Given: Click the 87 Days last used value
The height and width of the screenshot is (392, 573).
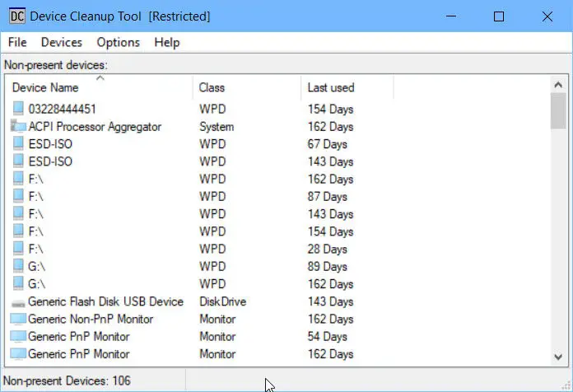Looking at the screenshot, I should tap(327, 197).
